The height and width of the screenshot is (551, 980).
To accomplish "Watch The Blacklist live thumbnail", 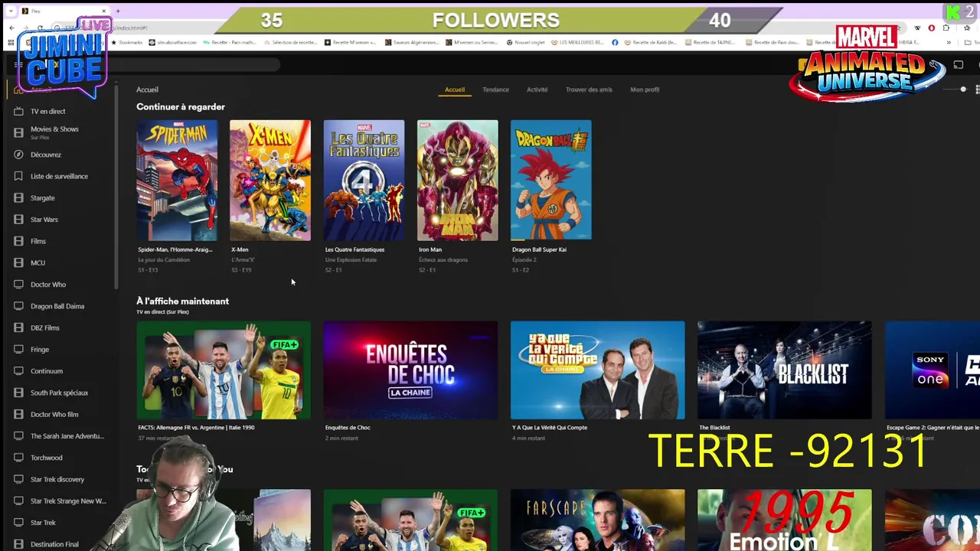I will pyautogui.click(x=785, y=370).
